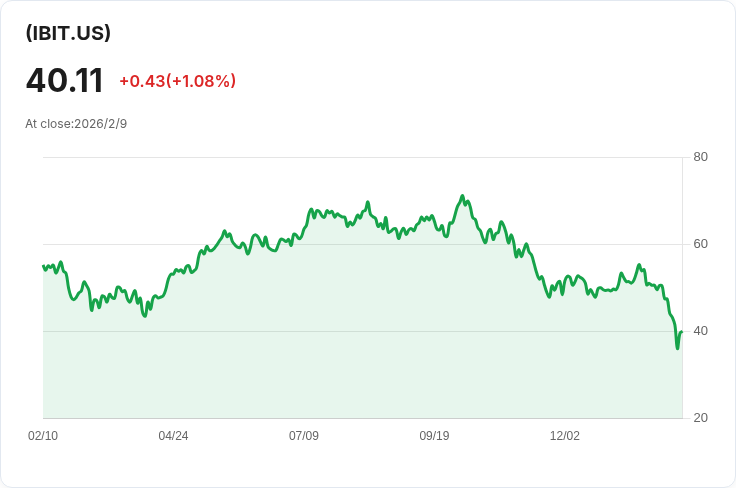Pick the 09/19 x-axis date label

click(x=434, y=436)
